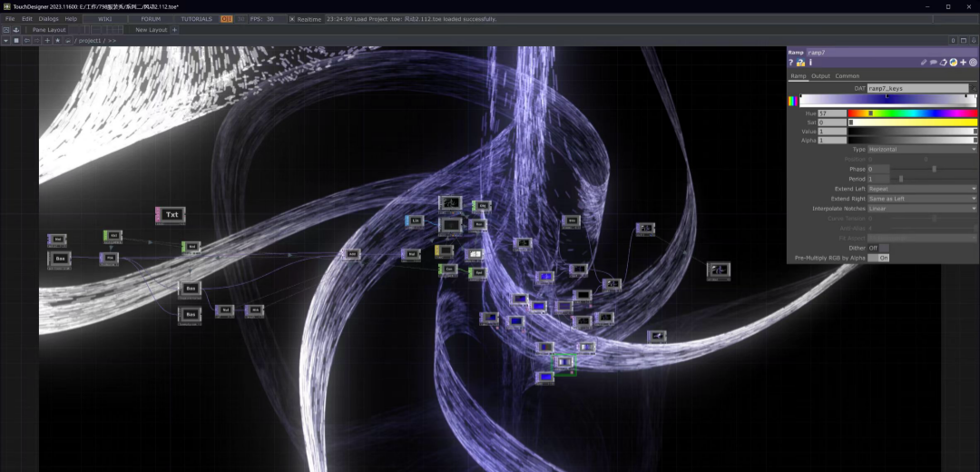Click the WIKI button in top bar
Image resolution: width=980 pixels, height=472 pixels.
(104, 19)
